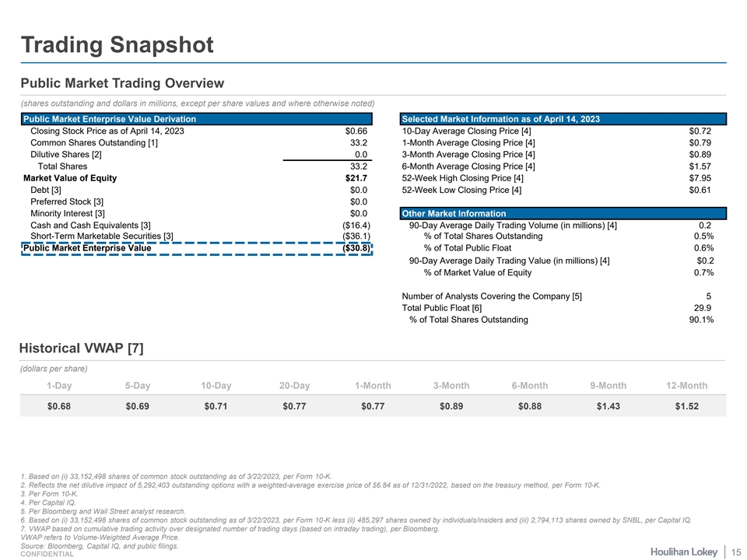Click the highlighted Public Market Enterprise Value row
Screen dimensions: 747x560
[x=196, y=249]
